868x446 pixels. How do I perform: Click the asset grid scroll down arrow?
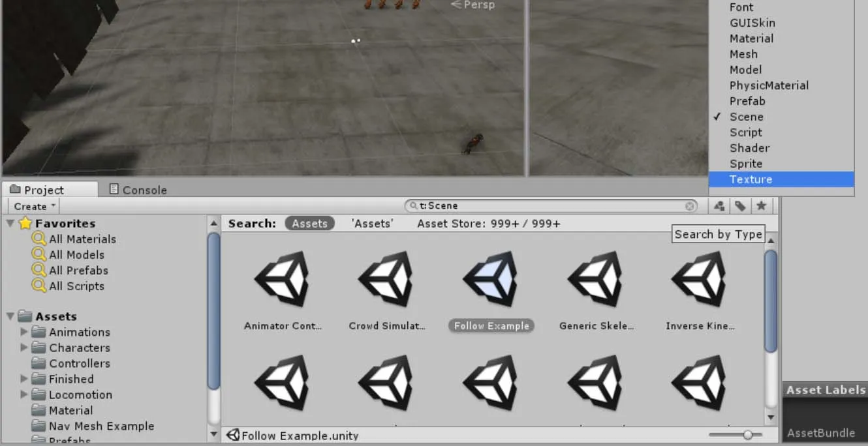coord(771,418)
